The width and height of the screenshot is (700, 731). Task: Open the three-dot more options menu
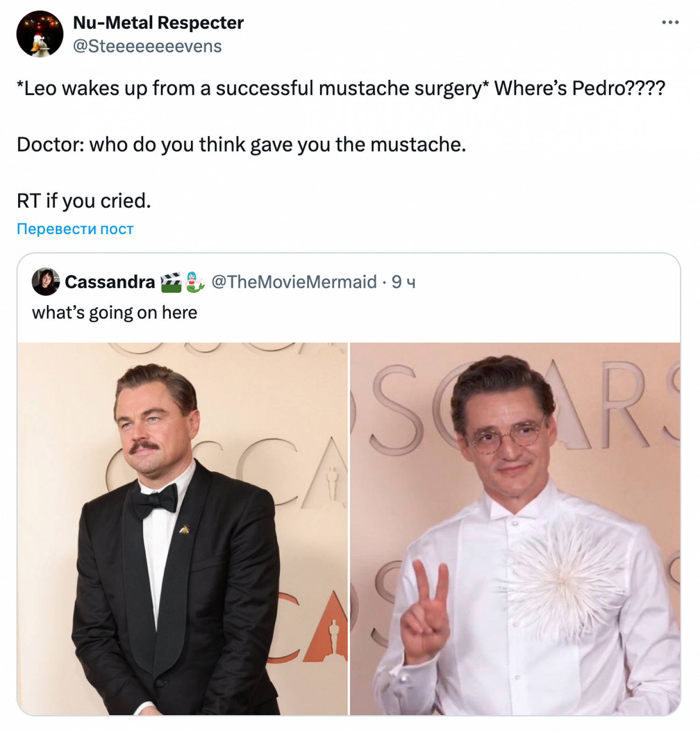coord(670,22)
